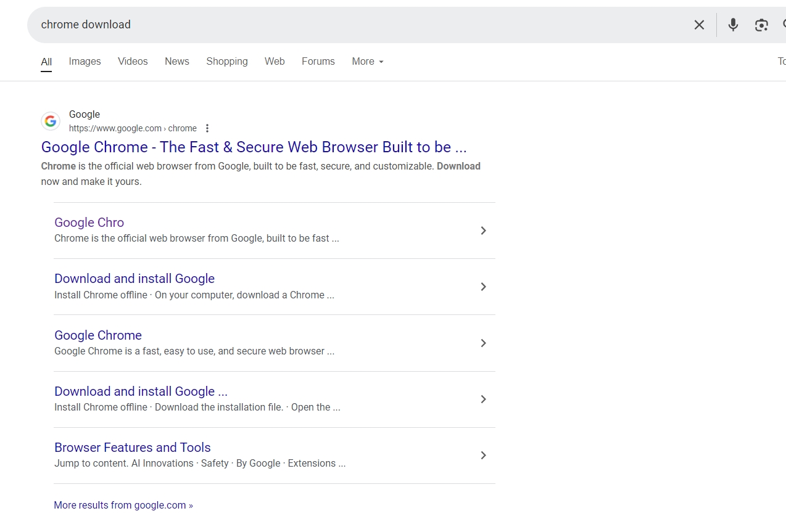Click chevron on Browser Features and Tools row

coord(484,455)
